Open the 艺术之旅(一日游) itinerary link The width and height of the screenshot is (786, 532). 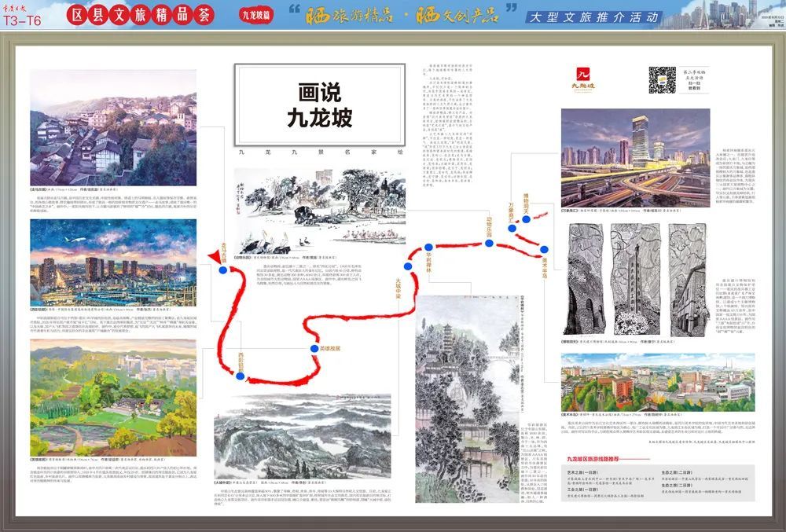[x=582, y=472]
